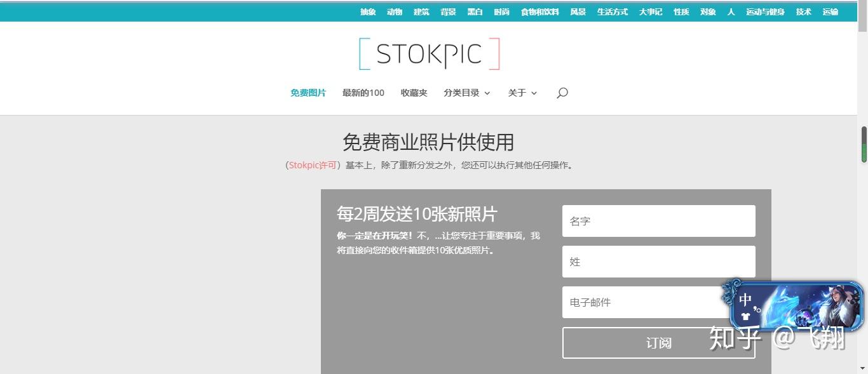Open the 运输 category
This screenshot has width=868, height=374.
click(829, 11)
